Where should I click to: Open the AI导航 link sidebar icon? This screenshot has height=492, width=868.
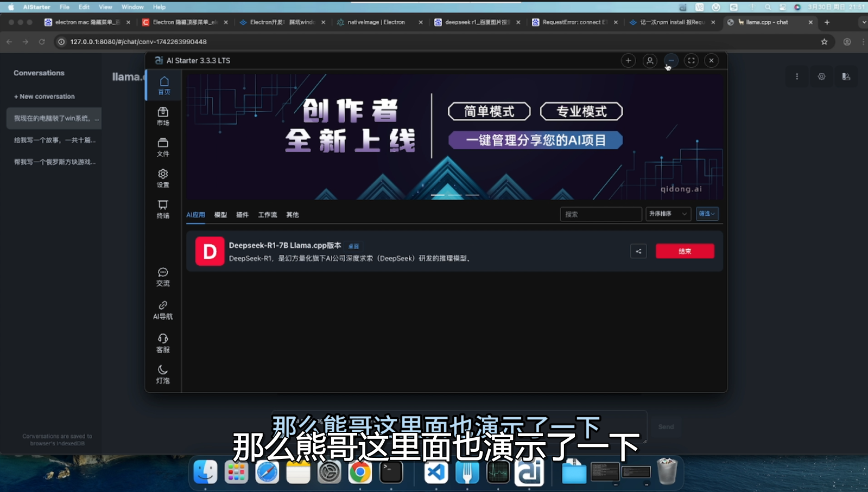pos(163,310)
